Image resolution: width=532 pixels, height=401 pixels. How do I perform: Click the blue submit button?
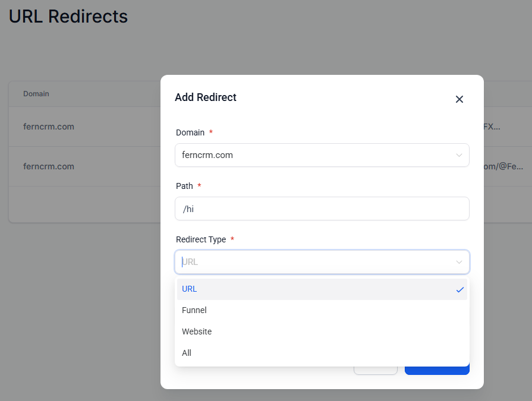(x=437, y=368)
